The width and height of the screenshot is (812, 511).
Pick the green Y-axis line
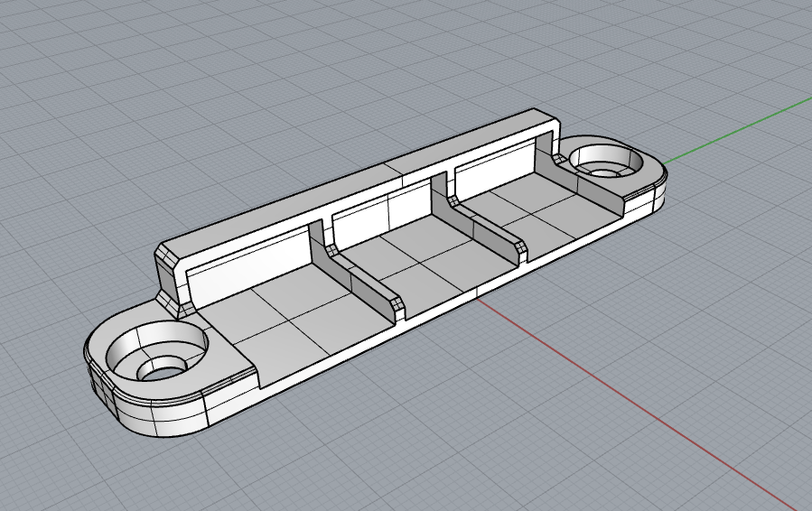tap(737, 128)
